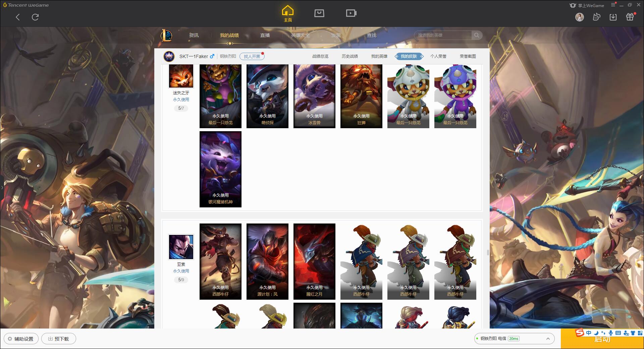Open the video live icon in top bar

click(x=351, y=13)
